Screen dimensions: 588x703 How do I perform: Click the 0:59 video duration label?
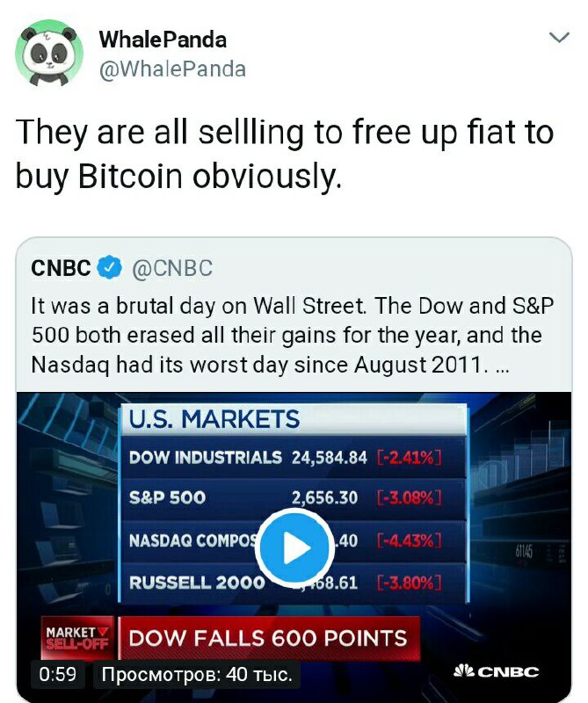58,675
